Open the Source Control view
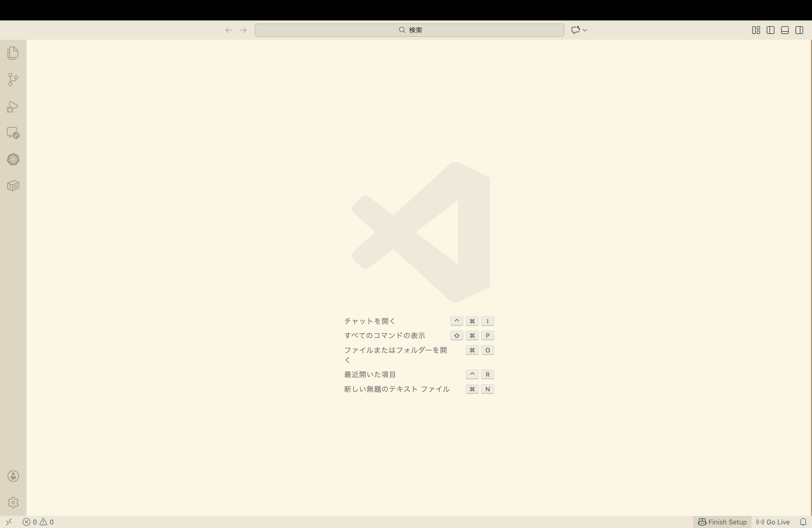This screenshot has height=528, width=812. point(13,79)
